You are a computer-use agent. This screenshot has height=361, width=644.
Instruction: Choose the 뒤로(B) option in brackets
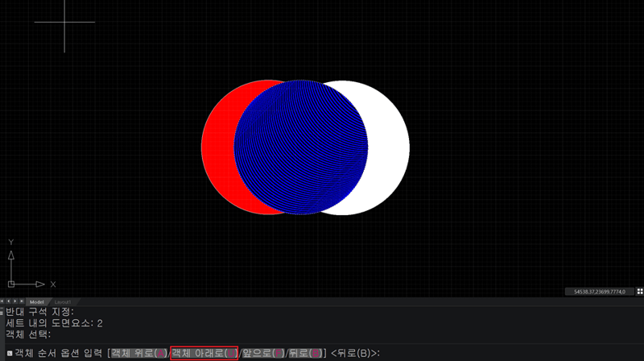click(305, 353)
